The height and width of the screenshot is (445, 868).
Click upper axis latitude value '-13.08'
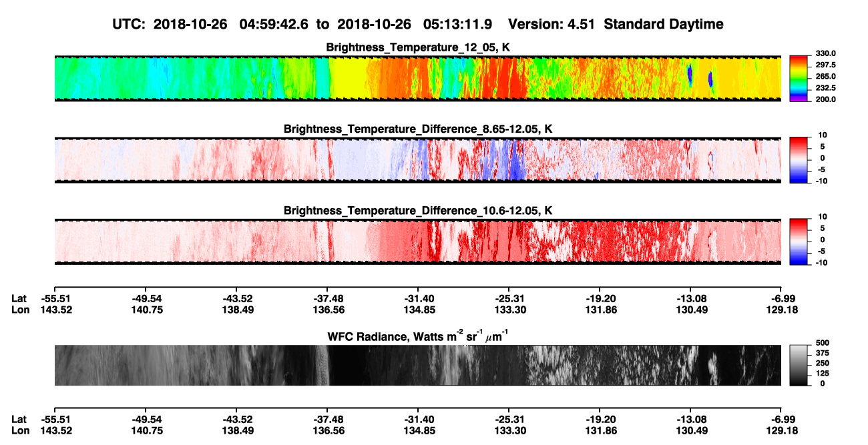click(690, 298)
